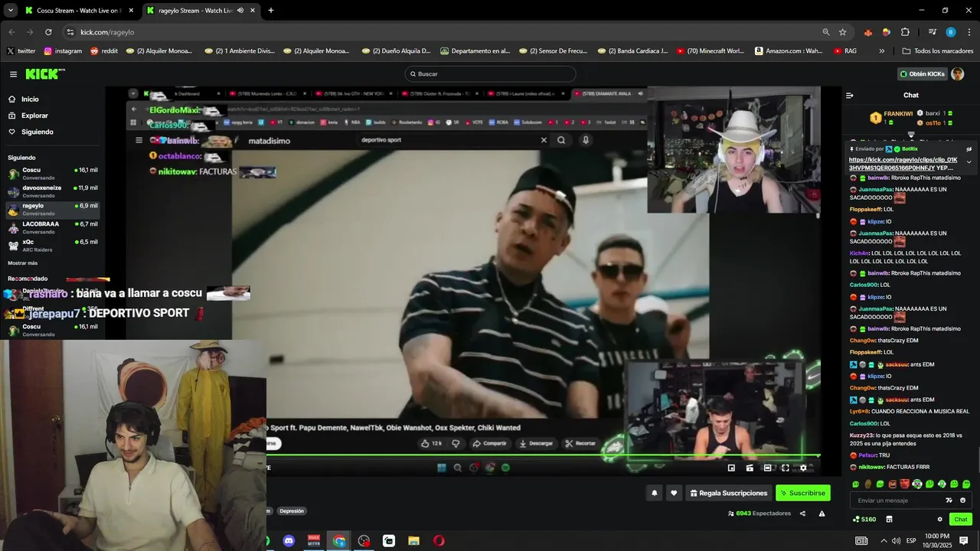Open the Todos los marcadores folder
Image resolution: width=980 pixels, height=551 pixels.
tap(937, 51)
